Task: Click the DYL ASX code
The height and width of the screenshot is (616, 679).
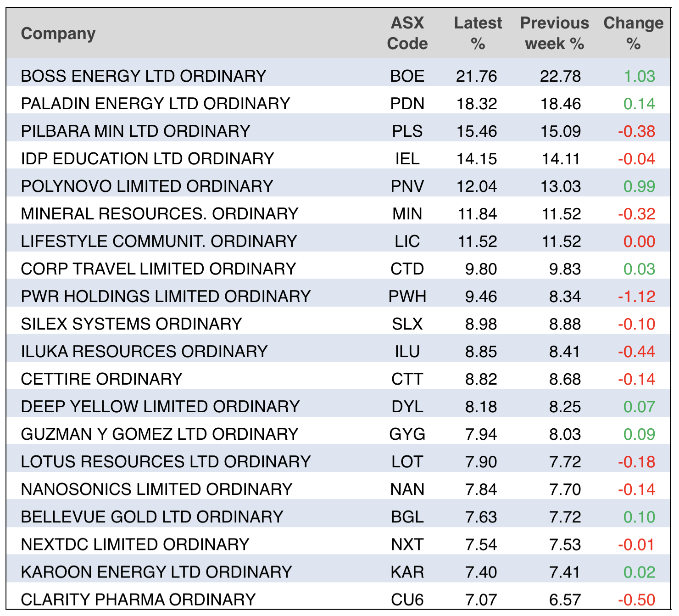Action: tap(407, 407)
